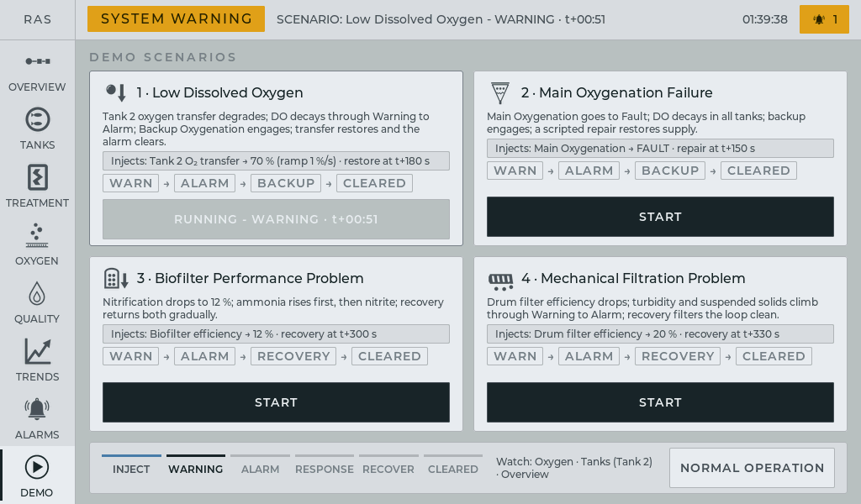Click the BACKUP chip in Main Oxygenation Failure
The image size is (861, 504).
tap(670, 171)
